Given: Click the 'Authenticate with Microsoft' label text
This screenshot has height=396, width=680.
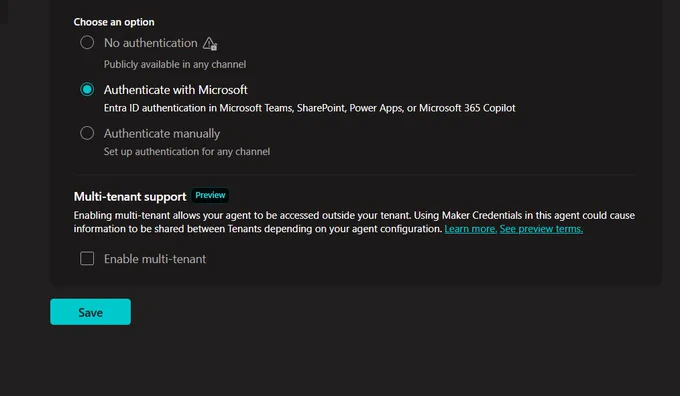Looking at the screenshot, I should click(x=176, y=90).
